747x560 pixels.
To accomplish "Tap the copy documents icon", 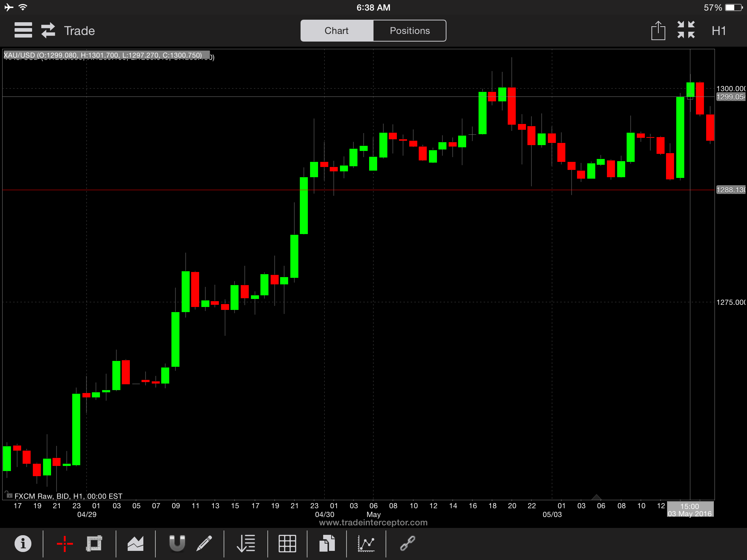I will tap(327, 544).
